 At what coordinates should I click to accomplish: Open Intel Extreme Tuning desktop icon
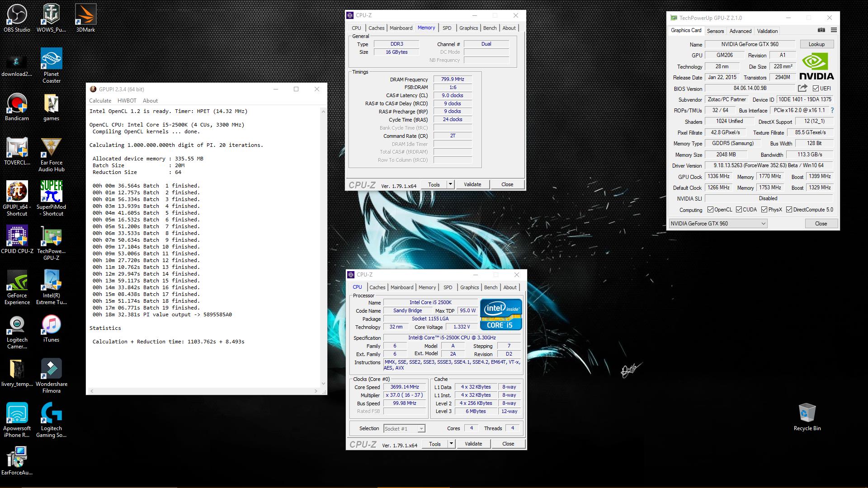tap(51, 287)
